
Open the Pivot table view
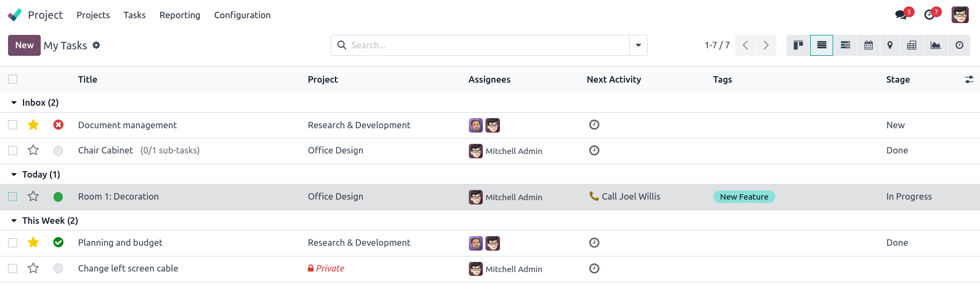pos(911,46)
